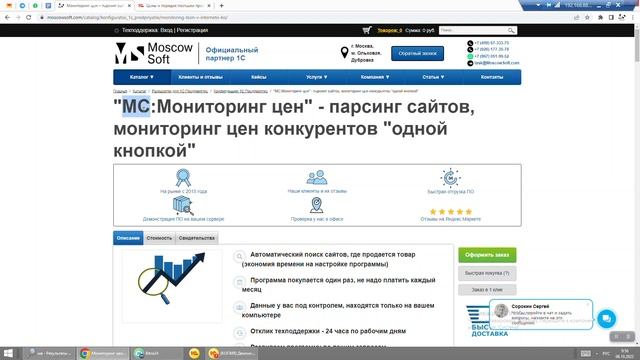Open a new browser tab with plus
Image resolution: width=640 pixels, height=360 pixels.
[x=221, y=6]
